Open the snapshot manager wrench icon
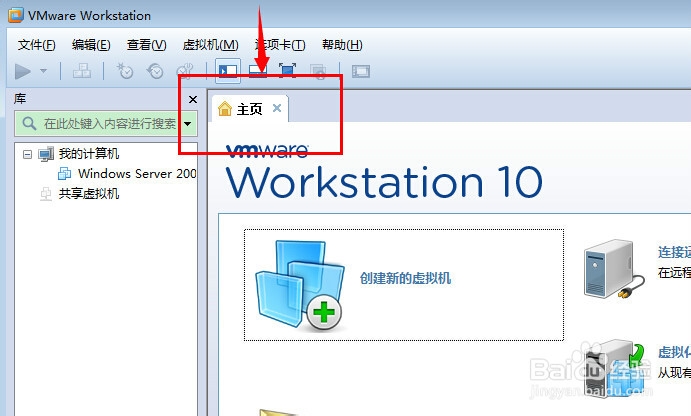691x416 pixels. click(x=185, y=71)
